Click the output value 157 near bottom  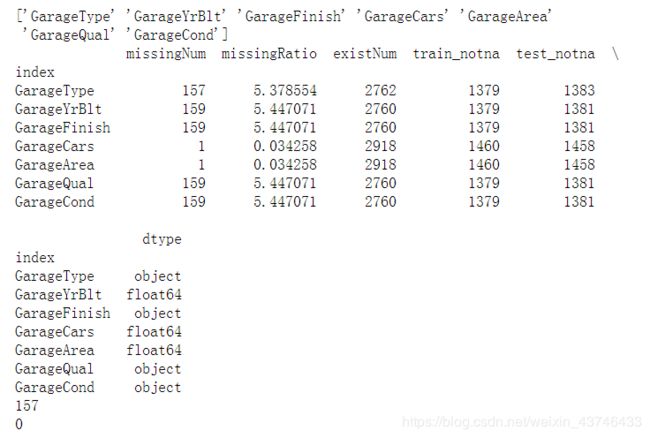point(27,406)
